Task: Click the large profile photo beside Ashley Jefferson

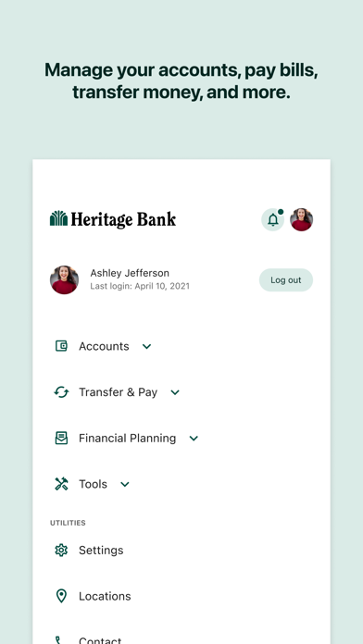Action: coord(65,279)
